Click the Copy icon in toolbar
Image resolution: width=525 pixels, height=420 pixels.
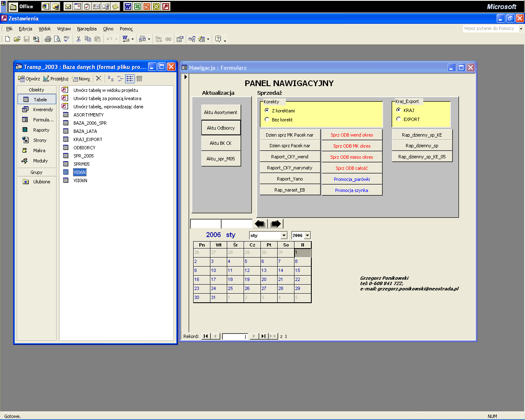click(88, 39)
